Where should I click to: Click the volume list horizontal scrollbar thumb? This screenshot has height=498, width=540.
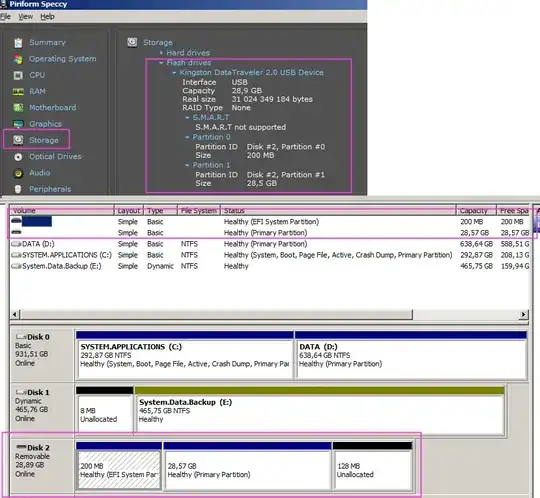tap(216, 314)
